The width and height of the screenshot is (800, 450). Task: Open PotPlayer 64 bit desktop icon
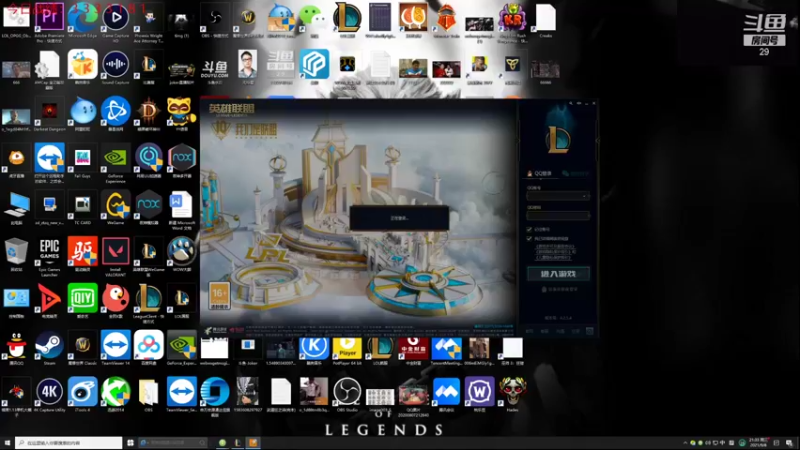pyautogui.click(x=347, y=348)
